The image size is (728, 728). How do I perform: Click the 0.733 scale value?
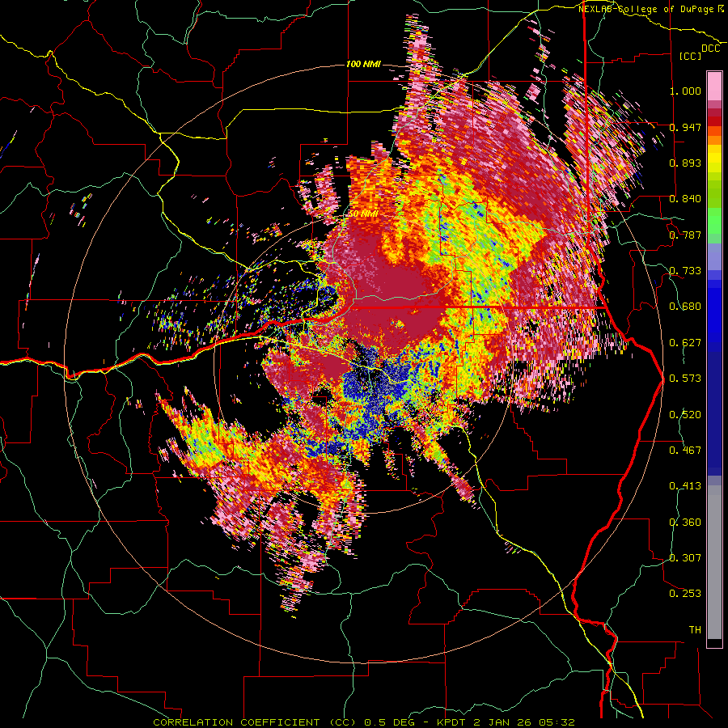[x=685, y=271]
